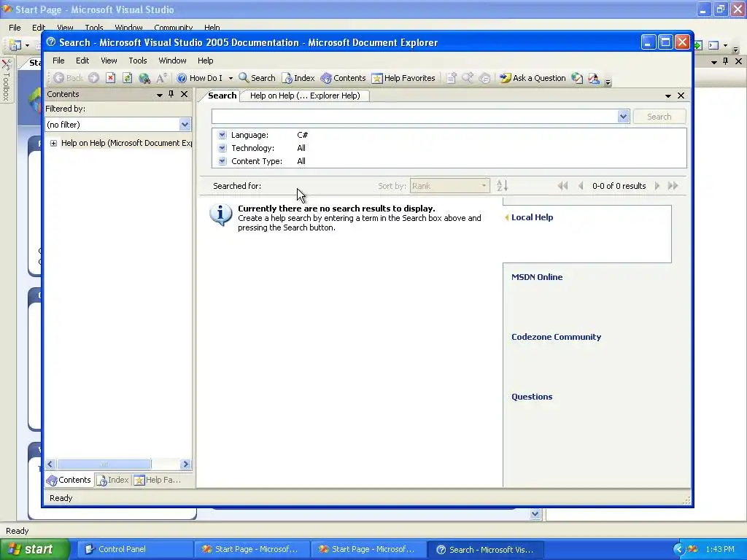The height and width of the screenshot is (560, 747).
Task: Click in the search query input field
Action: tap(414, 116)
